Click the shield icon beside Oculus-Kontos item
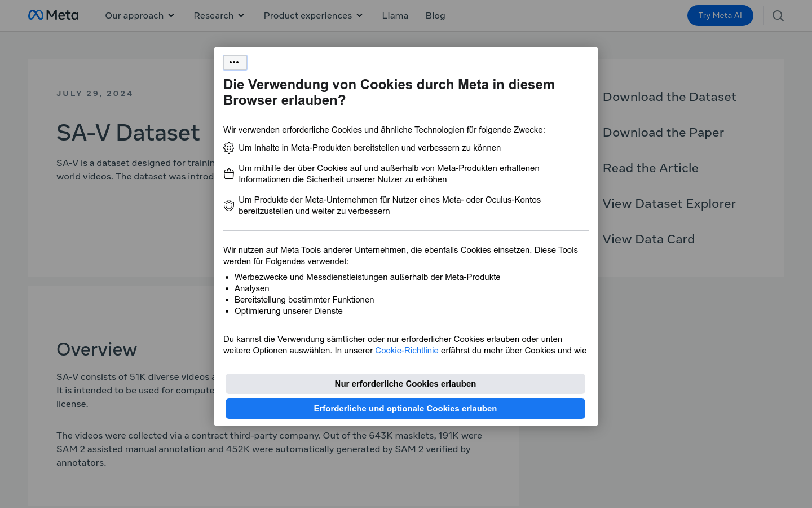 click(x=229, y=205)
